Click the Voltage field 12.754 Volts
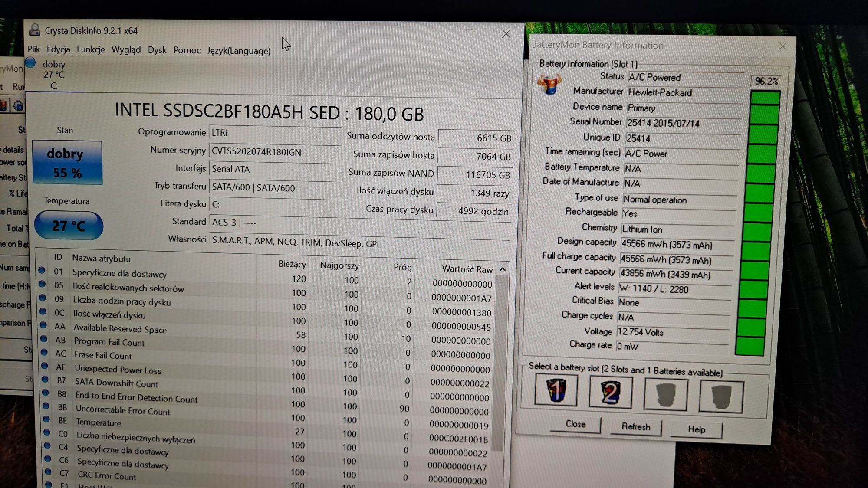This screenshot has height=488, width=868. 673,332
